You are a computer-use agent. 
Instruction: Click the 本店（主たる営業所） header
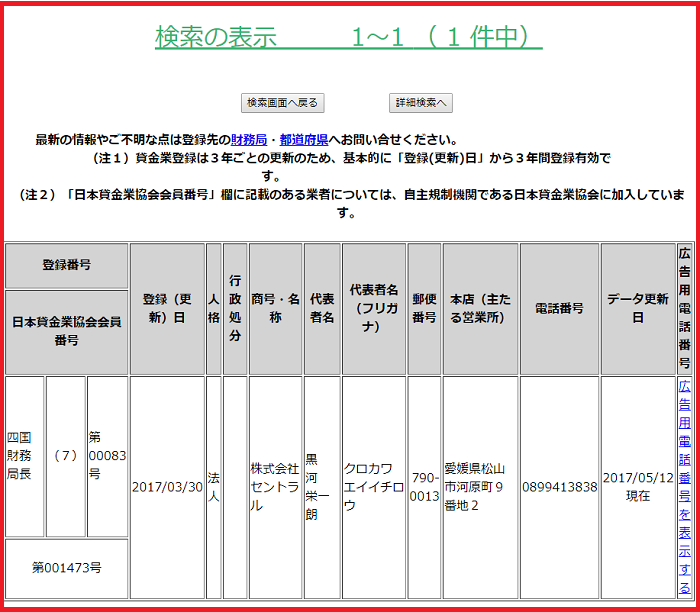(480, 308)
